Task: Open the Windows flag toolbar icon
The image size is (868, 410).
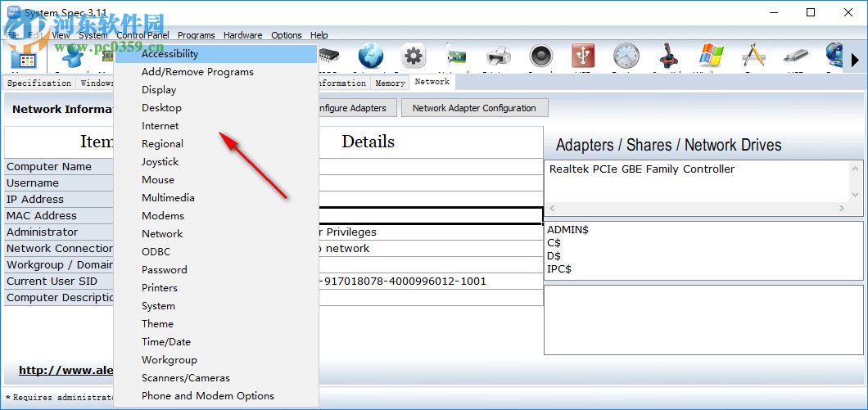Action: coord(712,56)
